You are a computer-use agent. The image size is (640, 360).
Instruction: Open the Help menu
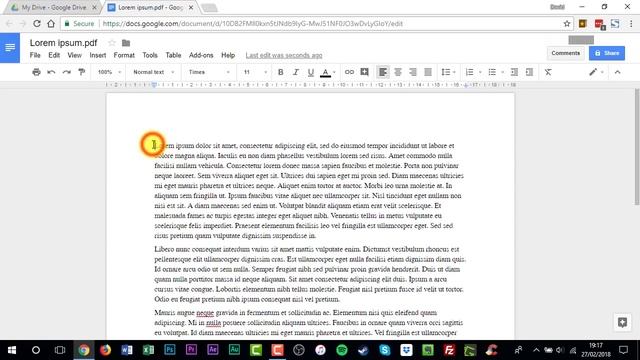(228, 55)
